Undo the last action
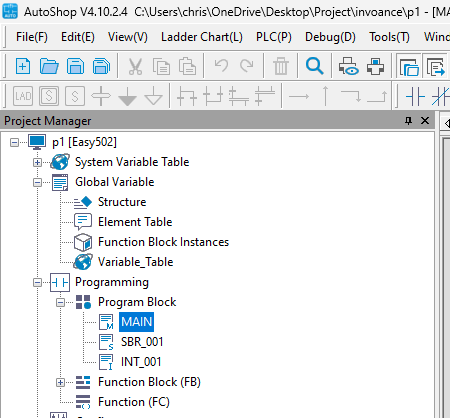The height and width of the screenshot is (418, 450). tap(221, 65)
